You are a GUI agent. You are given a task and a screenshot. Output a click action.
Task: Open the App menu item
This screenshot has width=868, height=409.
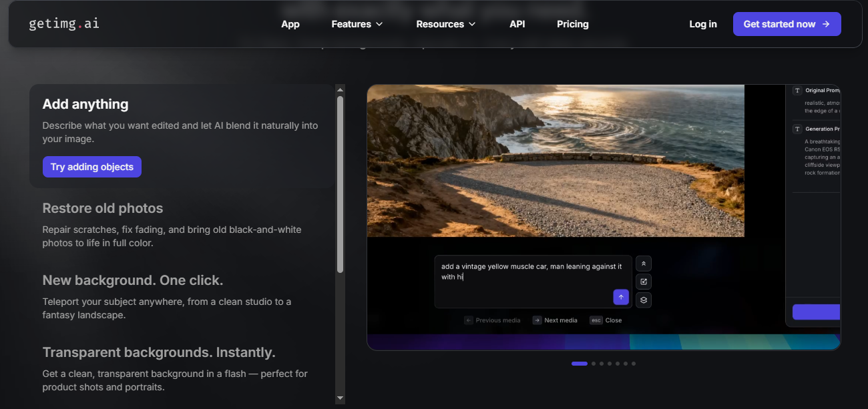[x=290, y=24]
